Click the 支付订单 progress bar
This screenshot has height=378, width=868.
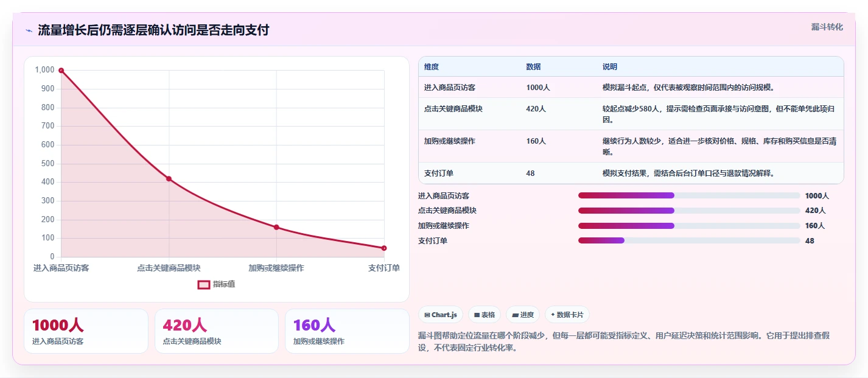689,240
